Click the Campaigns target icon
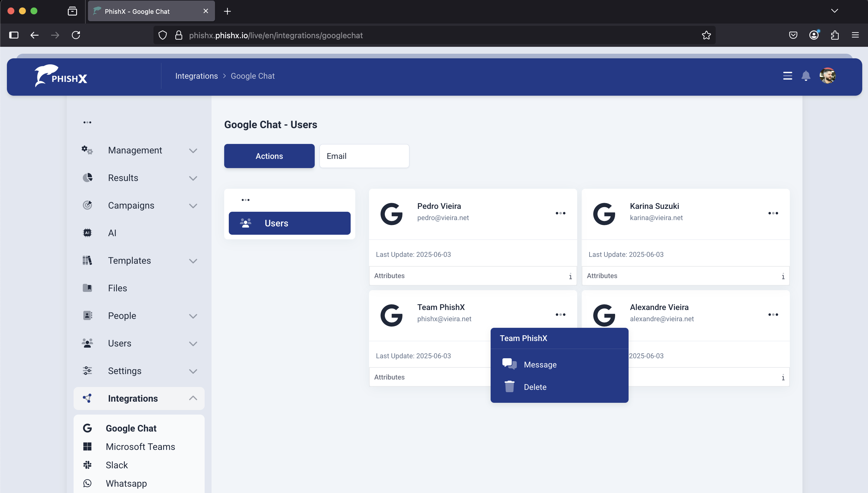 tap(87, 205)
